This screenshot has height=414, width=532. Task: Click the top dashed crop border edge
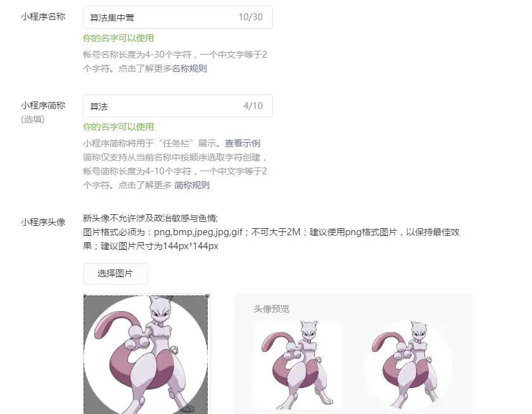coord(146,296)
